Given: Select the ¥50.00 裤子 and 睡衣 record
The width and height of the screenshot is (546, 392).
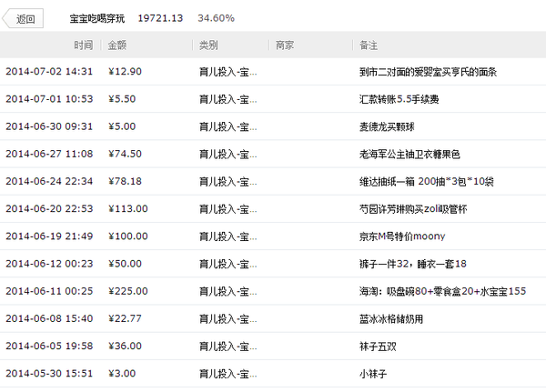Looking at the screenshot, I should [273, 264].
